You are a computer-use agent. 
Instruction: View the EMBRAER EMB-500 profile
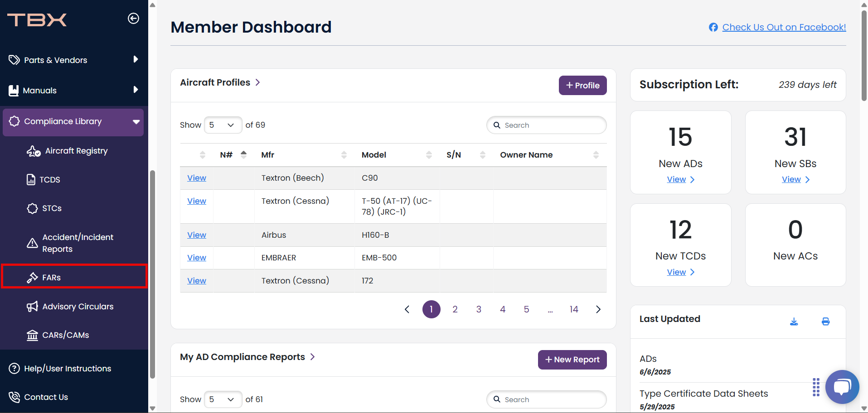pos(197,258)
